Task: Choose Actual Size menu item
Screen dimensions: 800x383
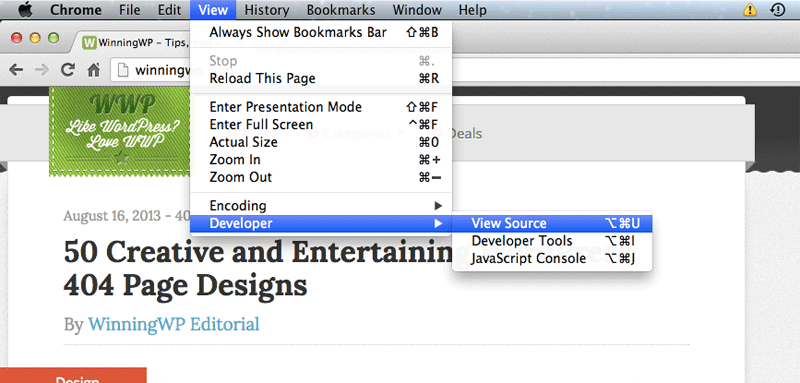Action: [321, 142]
